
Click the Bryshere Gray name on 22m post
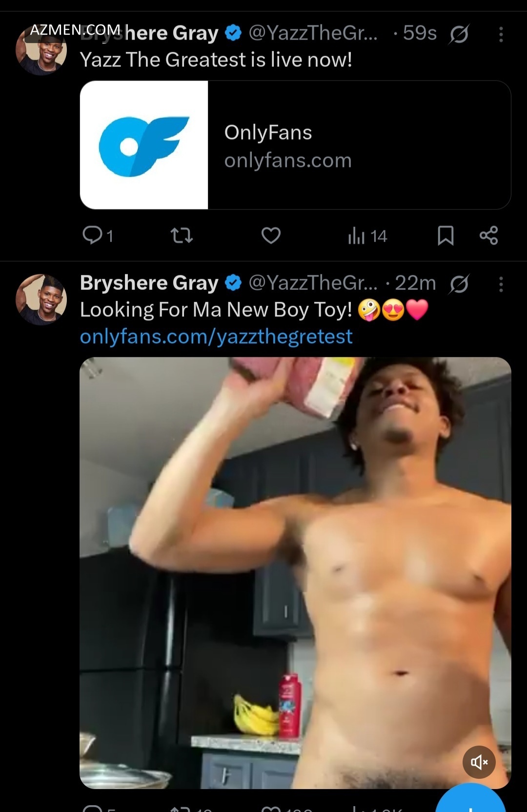point(149,283)
